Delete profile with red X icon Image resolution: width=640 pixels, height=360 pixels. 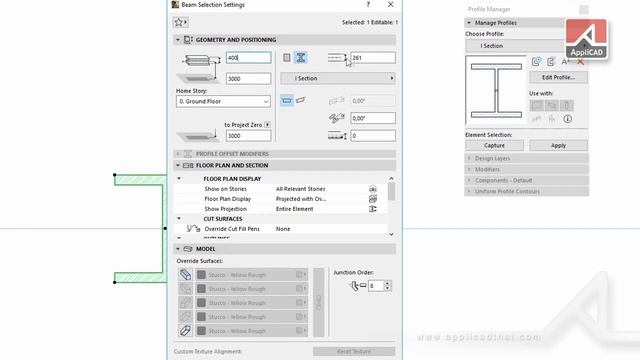click(580, 62)
